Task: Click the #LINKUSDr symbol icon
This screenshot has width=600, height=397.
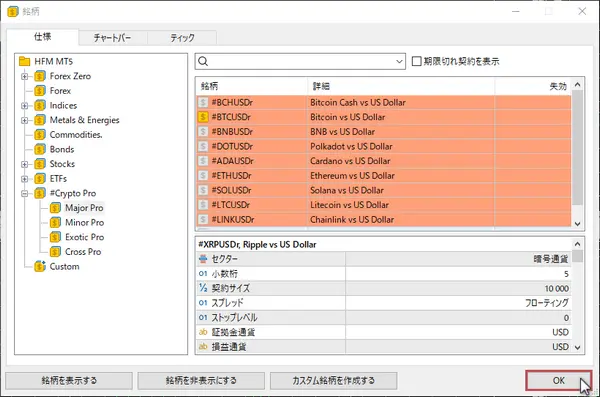Action: [203, 219]
